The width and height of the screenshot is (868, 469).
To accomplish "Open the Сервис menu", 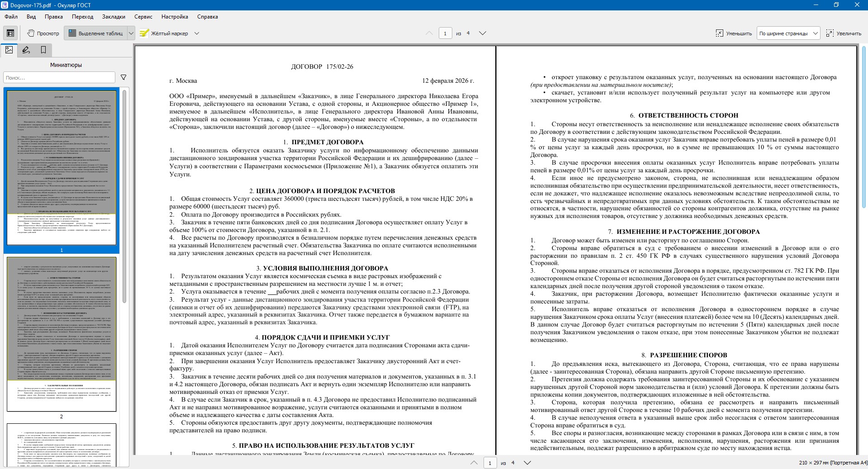I will pos(143,17).
